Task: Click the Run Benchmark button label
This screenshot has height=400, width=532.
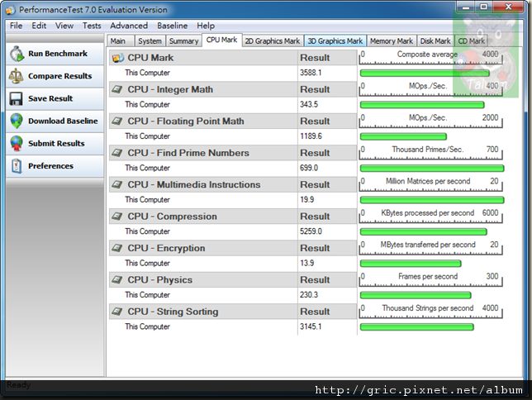Action: point(58,54)
